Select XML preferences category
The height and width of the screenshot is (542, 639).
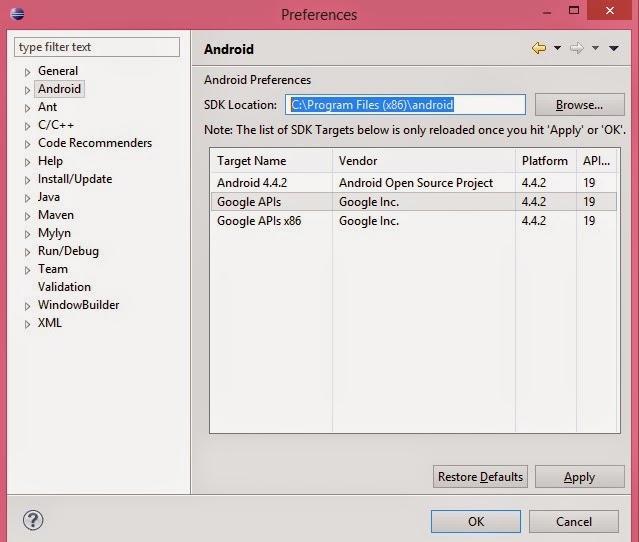[x=50, y=323]
